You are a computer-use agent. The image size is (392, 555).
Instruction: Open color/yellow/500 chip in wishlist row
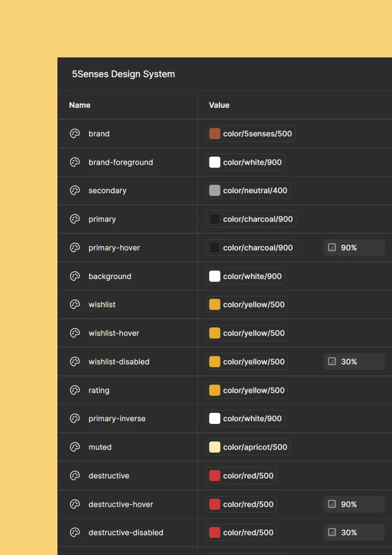[x=247, y=304]
